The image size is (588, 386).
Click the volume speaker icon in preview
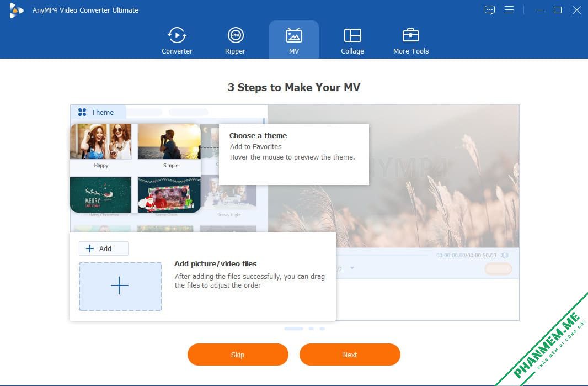click(x=504, y=255)
